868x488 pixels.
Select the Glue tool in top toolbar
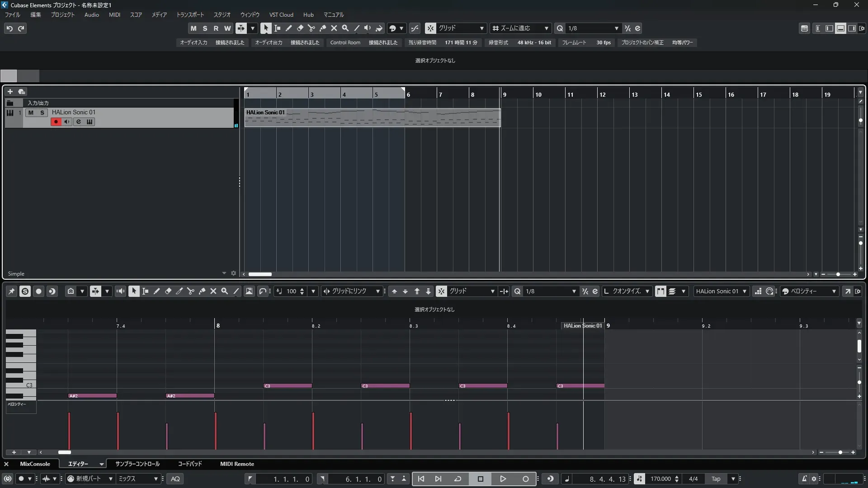click(323, 28)
